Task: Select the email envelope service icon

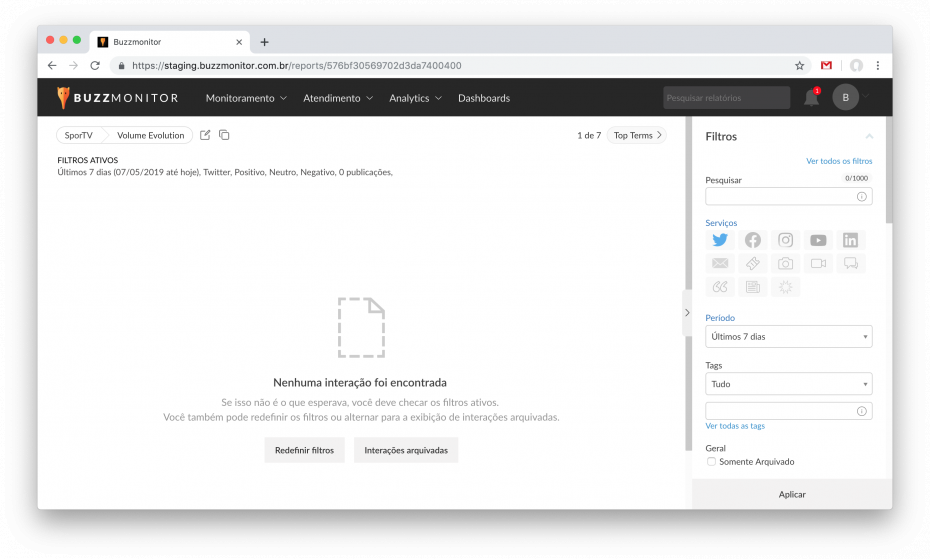Action: [x=720, y=263]
